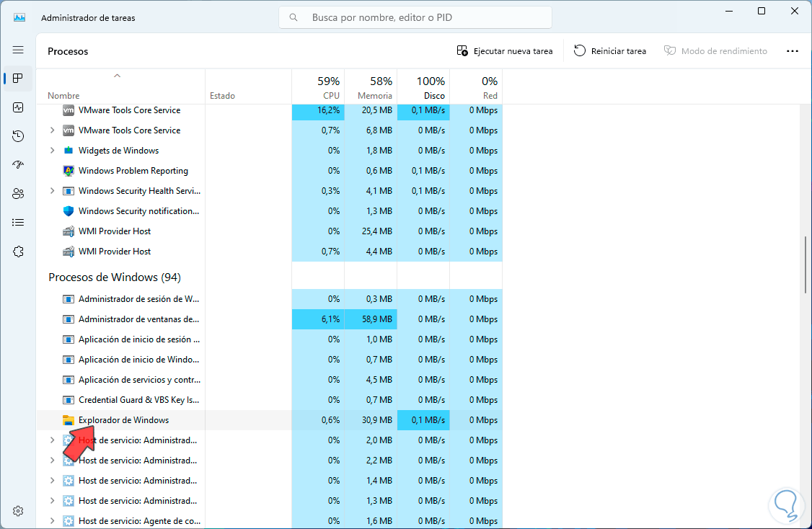
Task: Collapse the sort chevron above Nombre column
Action: click(x=117, y=76)
